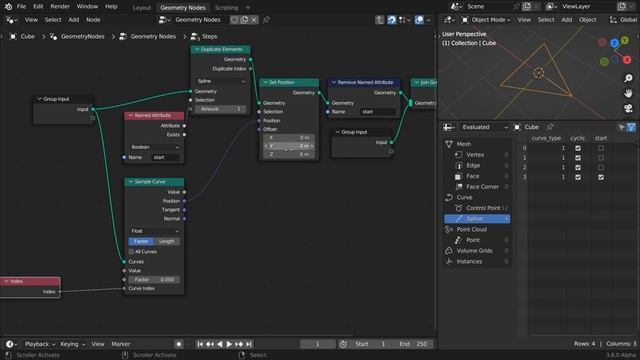Uncheck start checkbox in row 3

pos(601,177)
